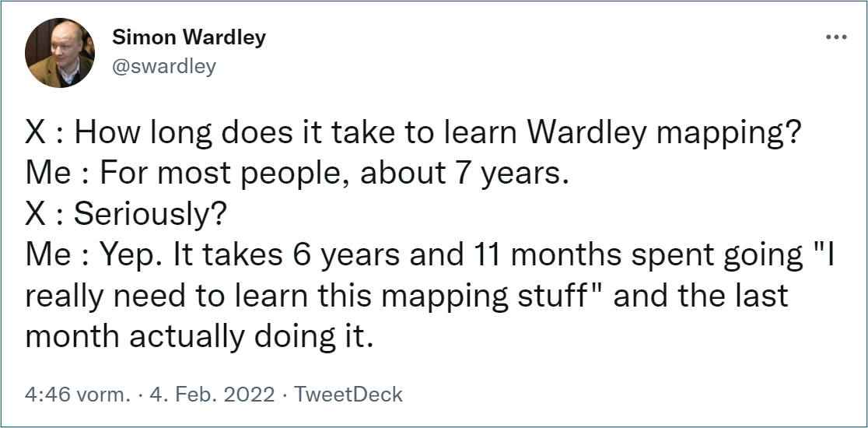Open the three-dot more options menu
This screenshot has height=428, width=868.
point(836,37)
